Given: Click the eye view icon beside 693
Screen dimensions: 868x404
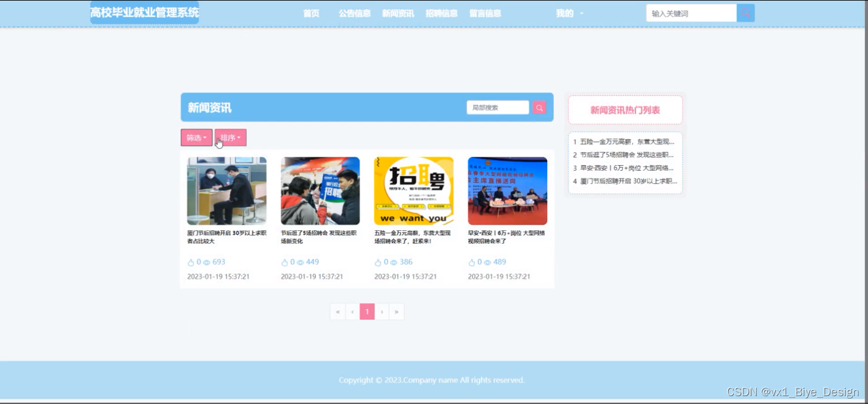Looking at the screenshot, I should click(x=207, y=262).
